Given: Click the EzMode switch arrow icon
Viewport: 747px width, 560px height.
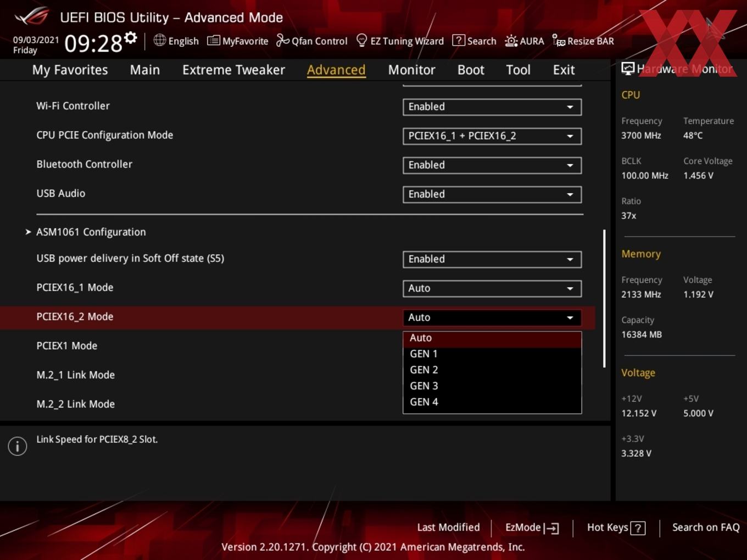Looking at the screenshot, I should 551,528.
